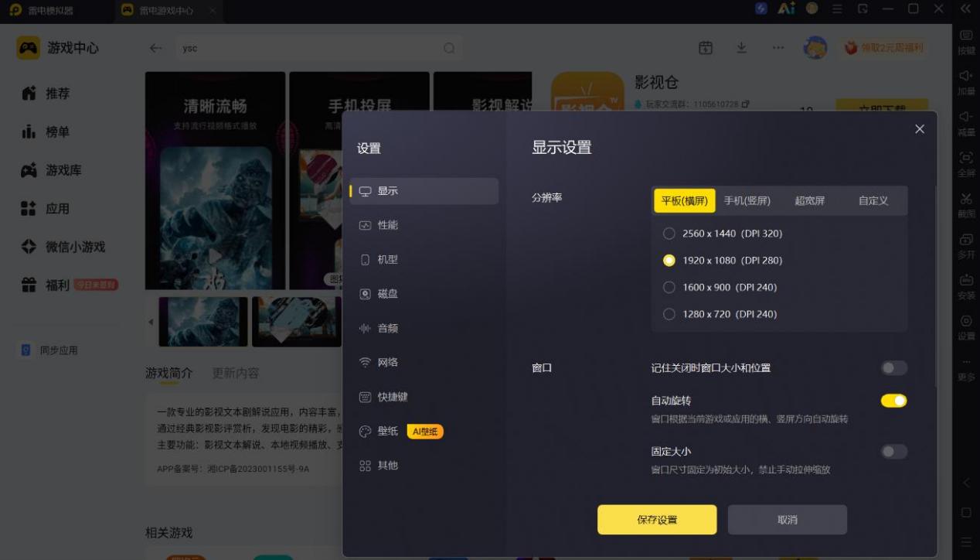The height and width of the screenshot is (560, 980).
Task: Open the downloads icon in header
Action: pyautogui.click(x=742, y=48)
